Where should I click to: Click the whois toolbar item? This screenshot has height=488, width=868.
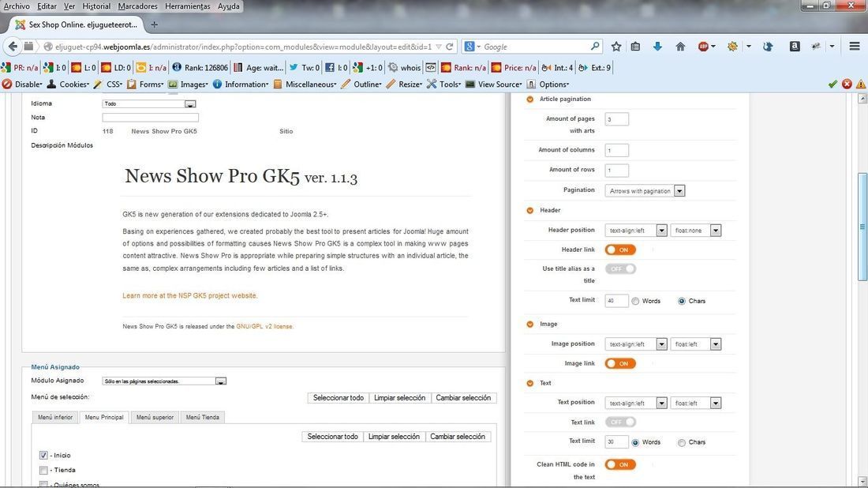[x=405, y=68]
